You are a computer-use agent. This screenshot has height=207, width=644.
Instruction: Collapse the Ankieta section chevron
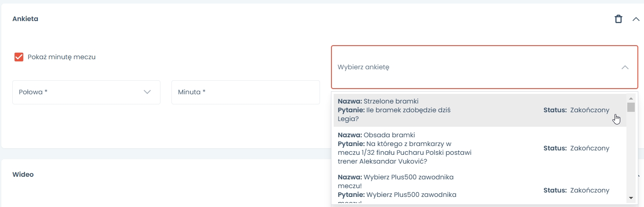(x=636, y=19)
